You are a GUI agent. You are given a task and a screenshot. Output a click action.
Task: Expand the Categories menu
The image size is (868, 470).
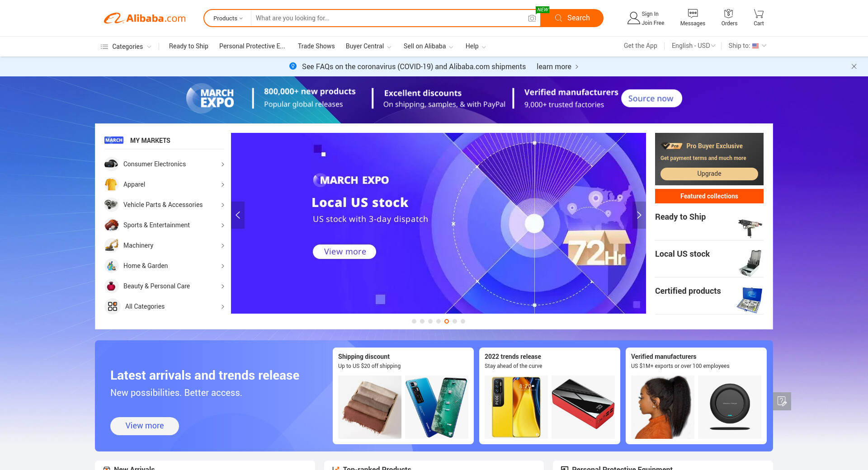[x=126, y=47]
